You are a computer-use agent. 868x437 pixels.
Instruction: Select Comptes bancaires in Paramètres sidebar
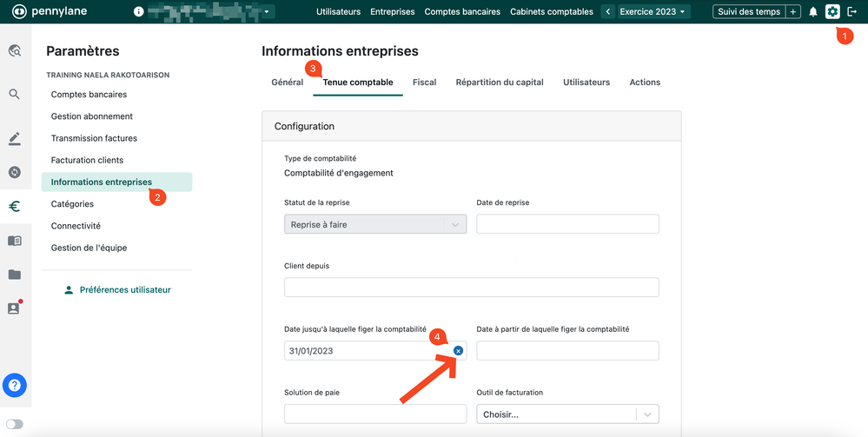tap(89, 94)
